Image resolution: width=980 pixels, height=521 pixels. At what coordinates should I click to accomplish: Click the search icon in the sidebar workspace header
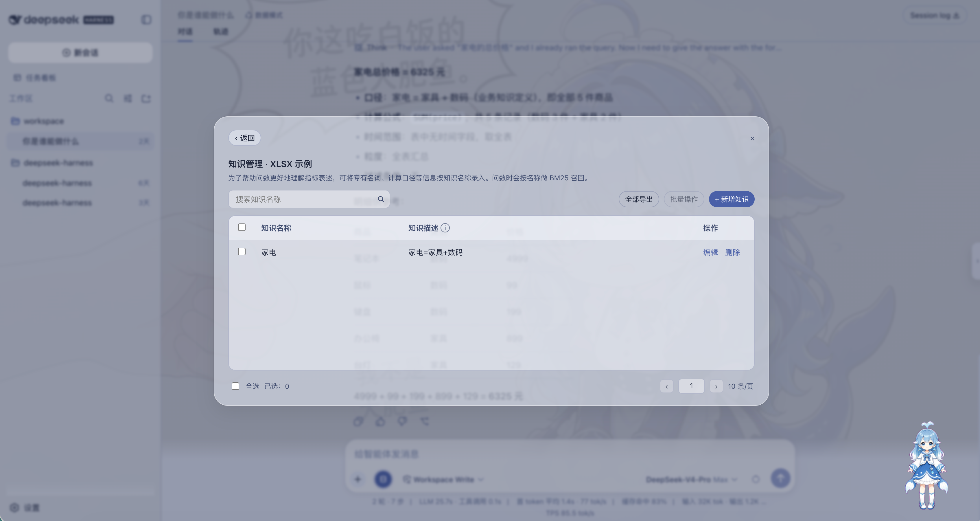pyautogui.click(x=109, y=99)
